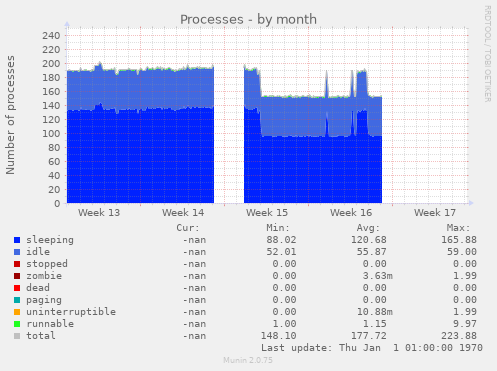Click the 'Processes - by month' chart title
Image resolution: width=497 pixels, height=371 pixels.
click(248, 19)
